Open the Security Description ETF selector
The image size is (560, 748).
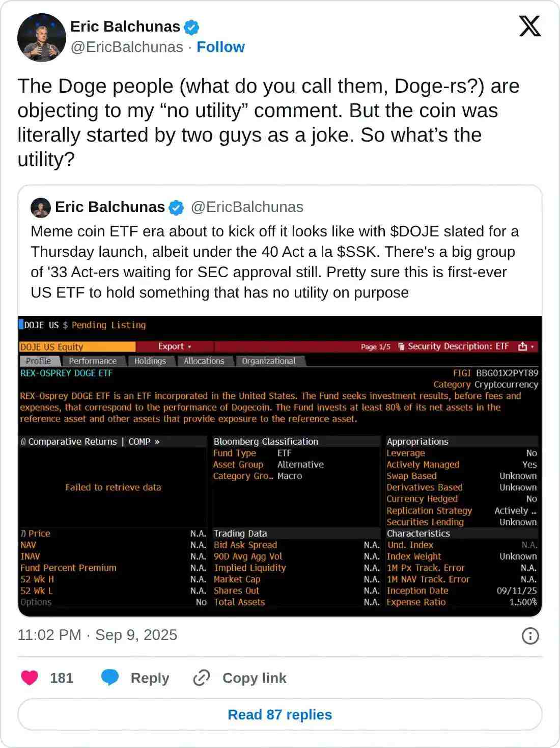453,346
